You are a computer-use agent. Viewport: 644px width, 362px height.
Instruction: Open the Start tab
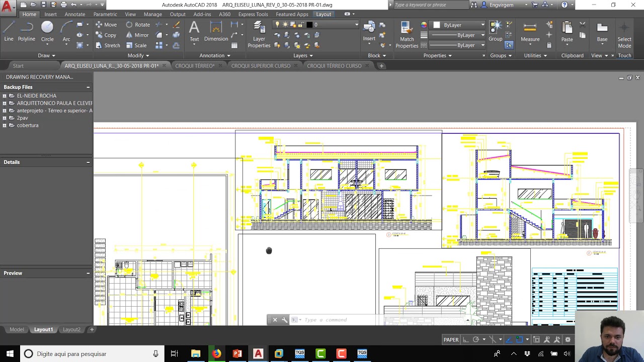click(x=18, y=66)
